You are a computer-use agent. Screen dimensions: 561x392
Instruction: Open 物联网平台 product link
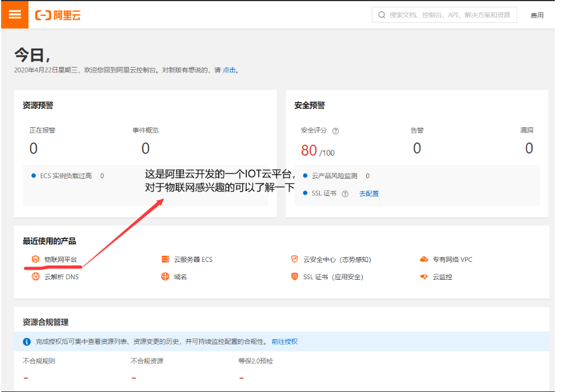click(x=60, y=260)
